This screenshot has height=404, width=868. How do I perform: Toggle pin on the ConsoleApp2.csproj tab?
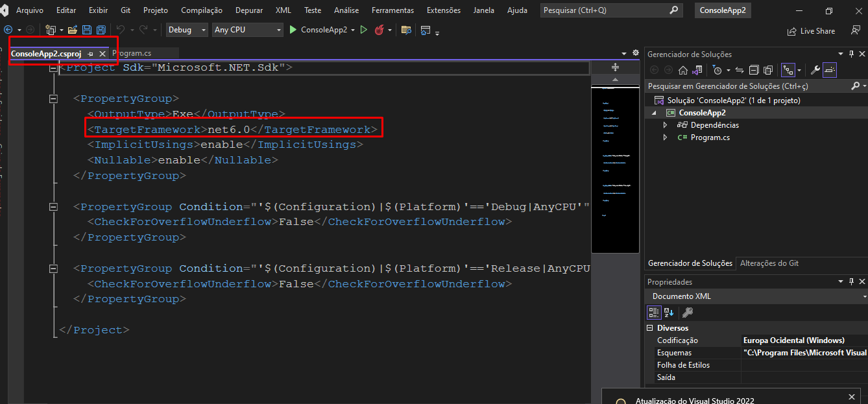[x=90, y=54]
